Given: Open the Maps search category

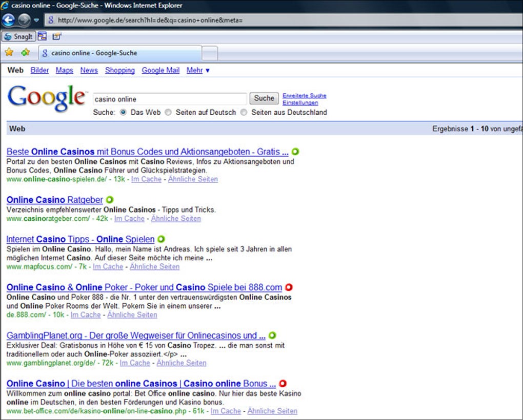Looking at the screenshot, I should click(x=65, y=70).
